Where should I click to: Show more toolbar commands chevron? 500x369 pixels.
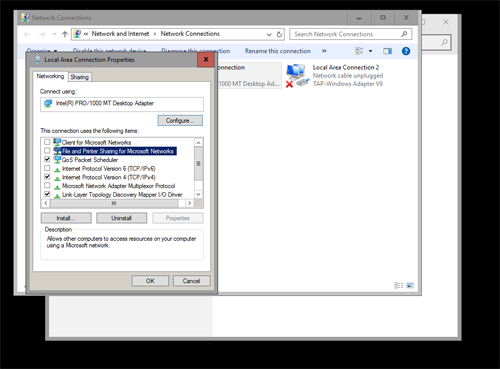point(324,51)
